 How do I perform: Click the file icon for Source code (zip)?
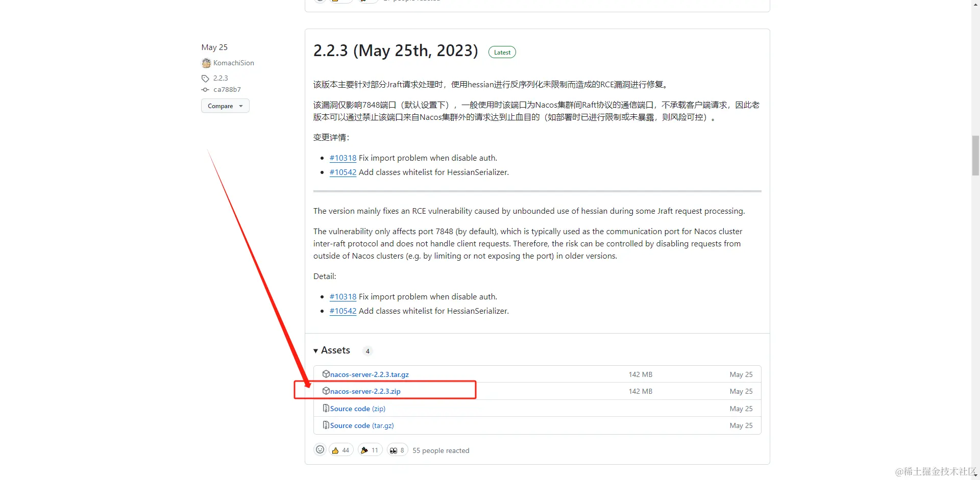pos(326,408)
